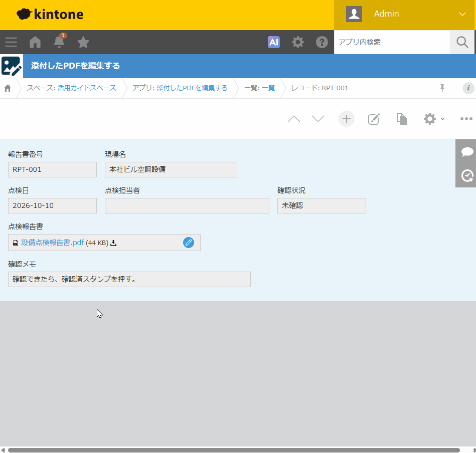The width and height of the screenshot is (476, 453).
Task: Click the horizontal scrollbar at bottom
Action: (x=234, y=450)
